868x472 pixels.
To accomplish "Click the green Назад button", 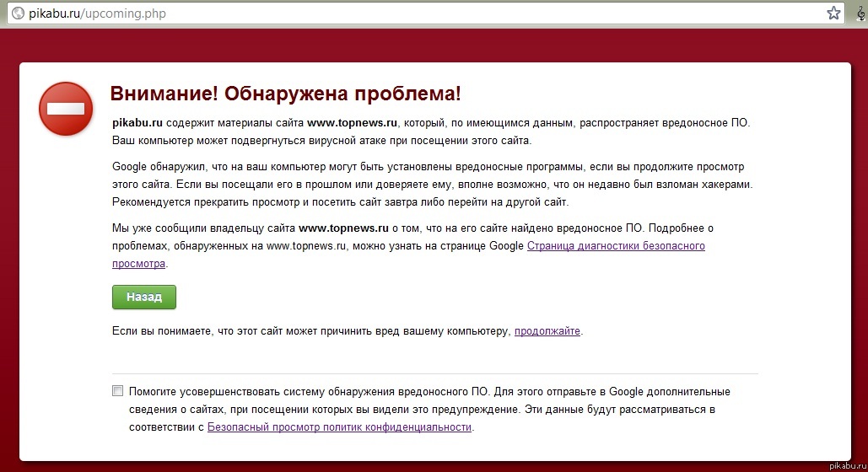I will [144, 298].
